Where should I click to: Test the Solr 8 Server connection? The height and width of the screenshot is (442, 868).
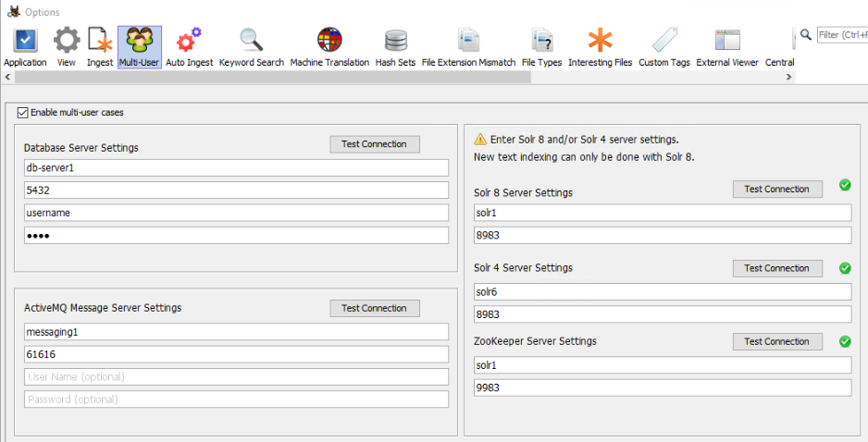776,189
